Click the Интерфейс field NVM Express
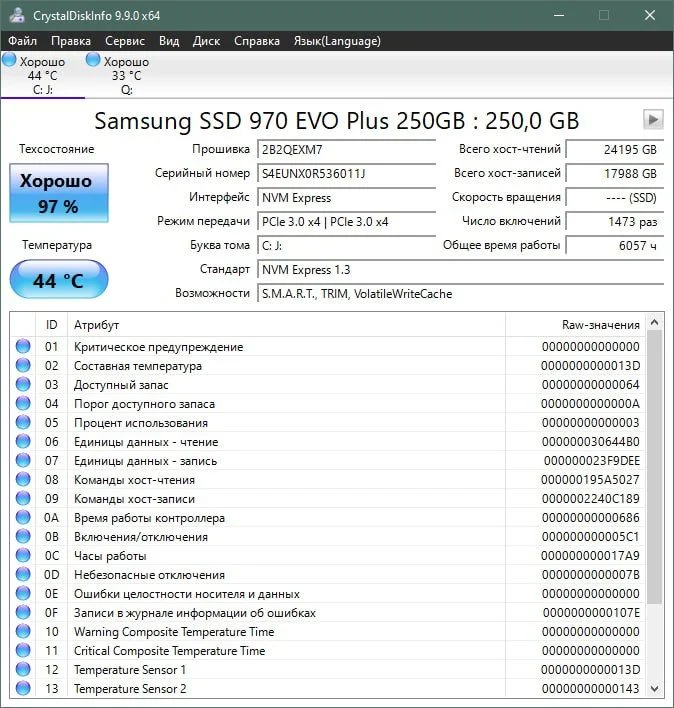 (x=346, y=197)
